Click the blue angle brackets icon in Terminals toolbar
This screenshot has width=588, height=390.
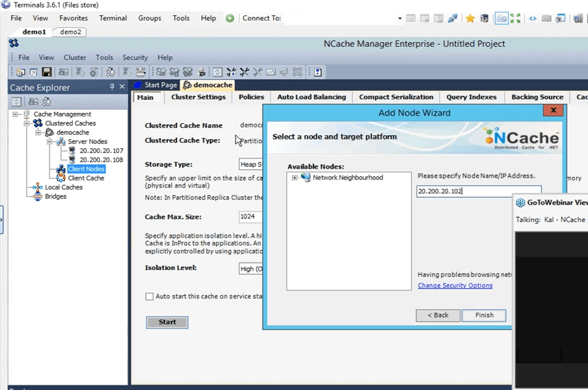532,18
